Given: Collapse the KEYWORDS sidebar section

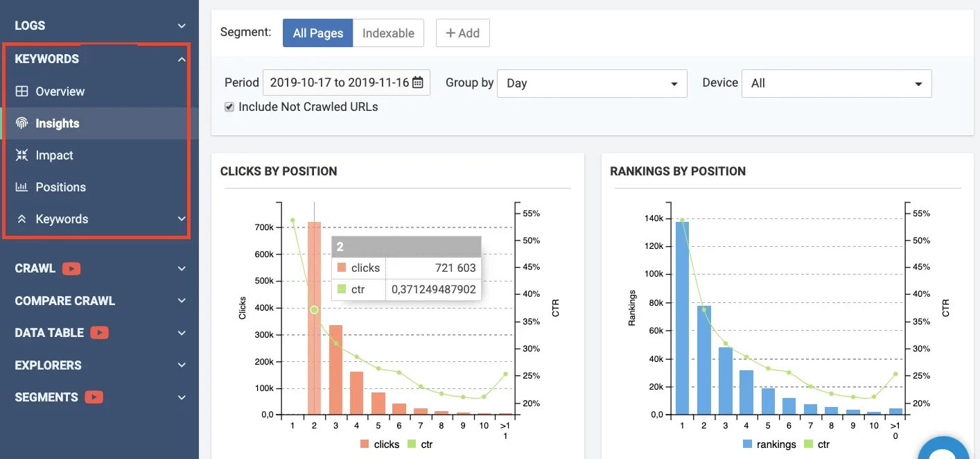Looking at the screenshot, I should click(x=182, y=60).
